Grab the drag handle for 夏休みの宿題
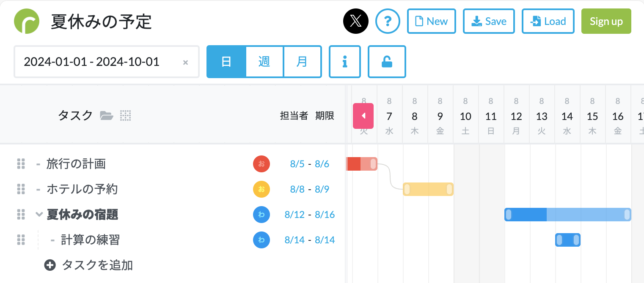The width and height of the screenshot is (644, 283). coord(21,215)
